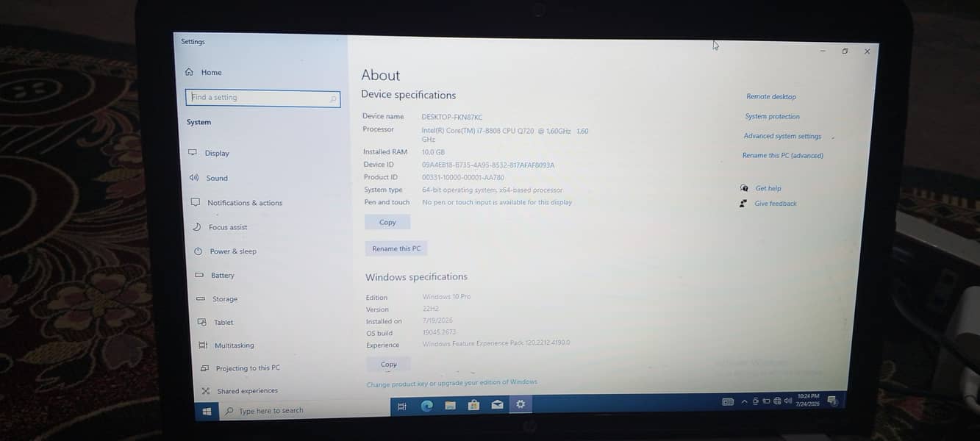Select the Storage icon in sidebar

(200, 299)
